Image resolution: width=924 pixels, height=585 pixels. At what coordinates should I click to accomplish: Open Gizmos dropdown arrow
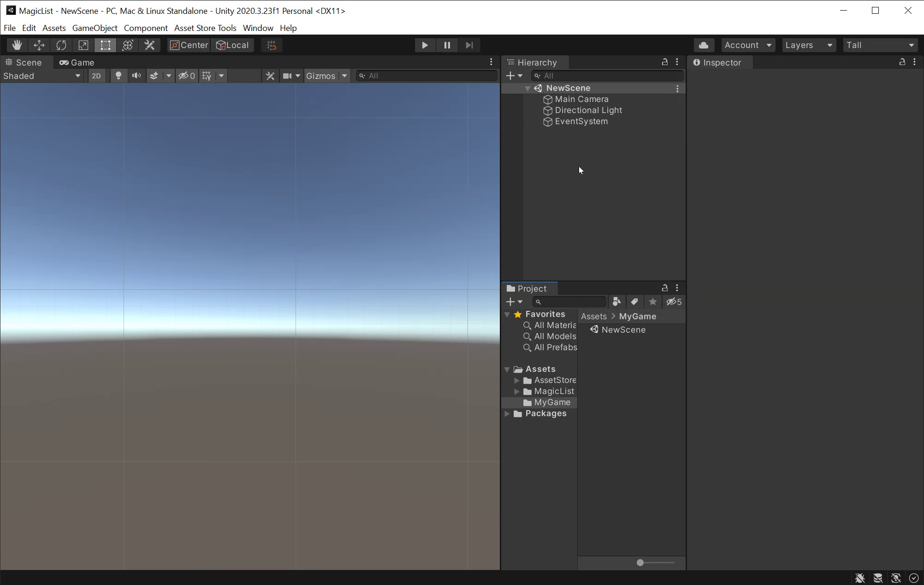[344, 76]
